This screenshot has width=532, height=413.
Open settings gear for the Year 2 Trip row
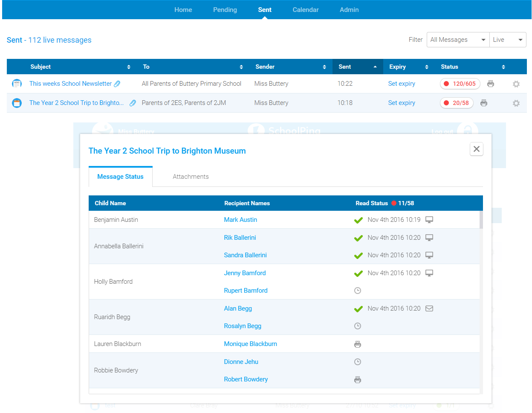[x=516, y=103]
